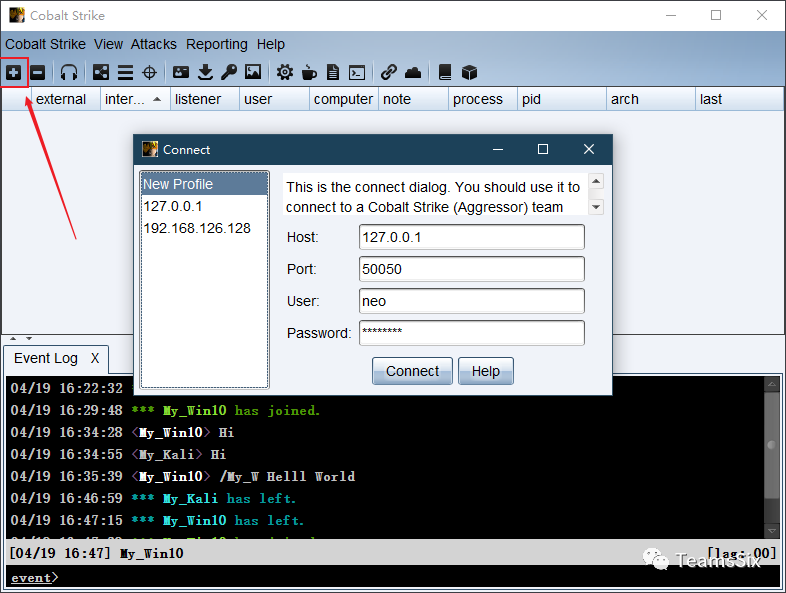786x593 pixels.
Task: Sort by the internal column header
Action: (x=135, y=99)
